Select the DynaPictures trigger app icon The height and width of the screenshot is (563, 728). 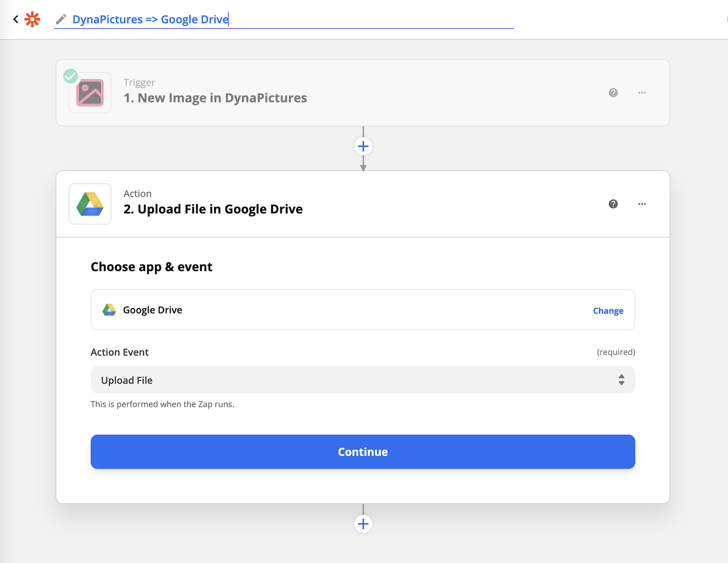tap(90, 93)
